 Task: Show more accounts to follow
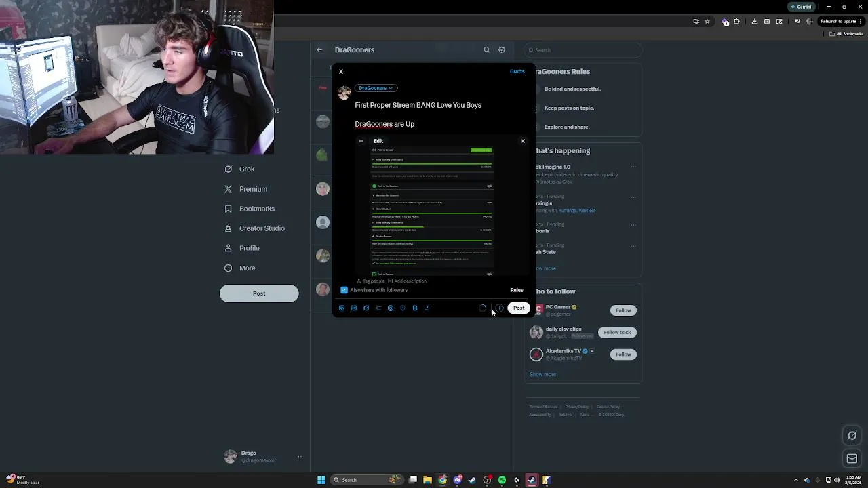[542, 374]
